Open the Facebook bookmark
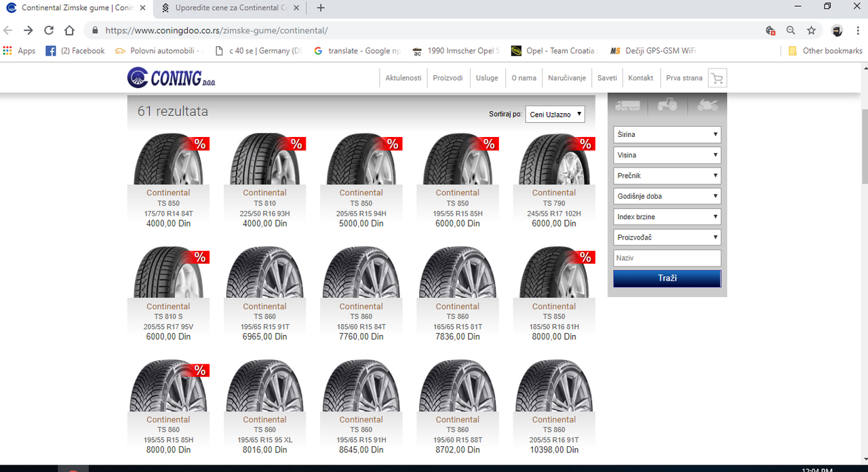This screenshot has height=472, width=868. pos(75,51)
